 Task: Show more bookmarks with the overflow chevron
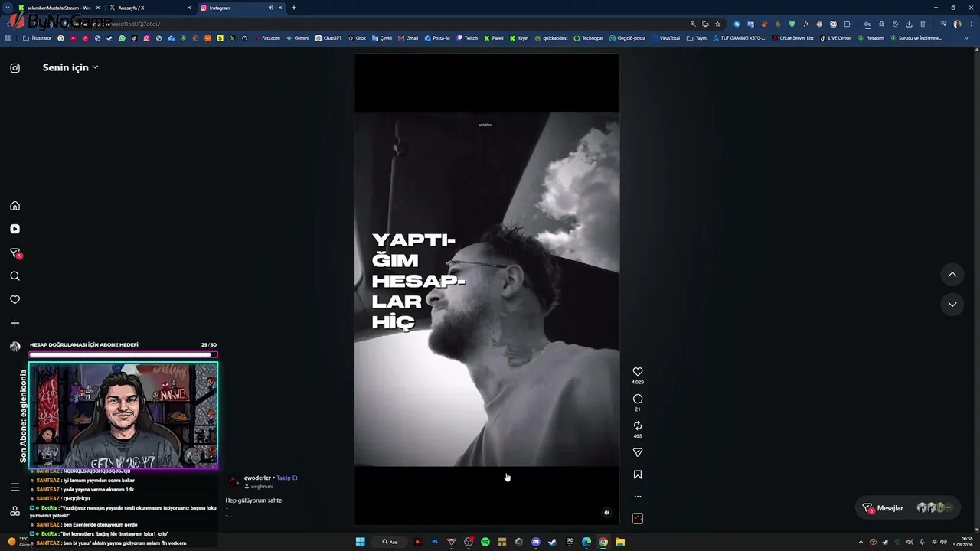point(965,38)
